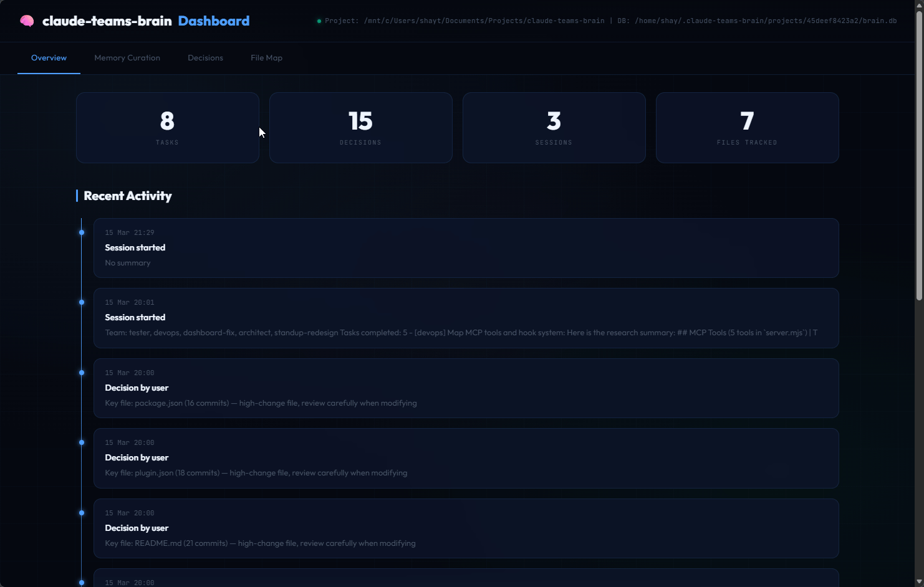Screen dimensions: 924x587
Task: Click the page scrollbar thumb
Action: tap(919, 155)
